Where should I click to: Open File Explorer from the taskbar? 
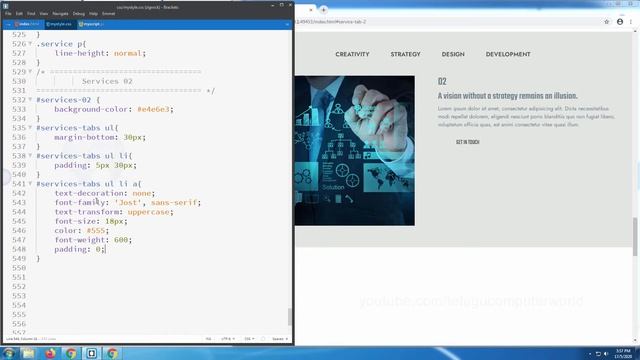[28, 353]
